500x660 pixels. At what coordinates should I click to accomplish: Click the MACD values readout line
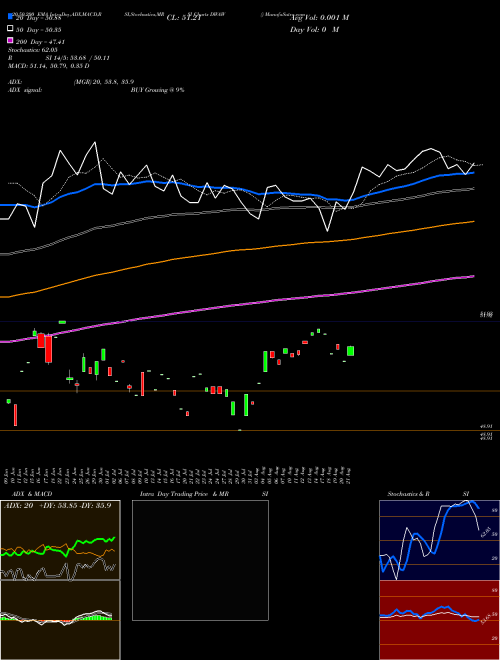(x=48, y=66)
